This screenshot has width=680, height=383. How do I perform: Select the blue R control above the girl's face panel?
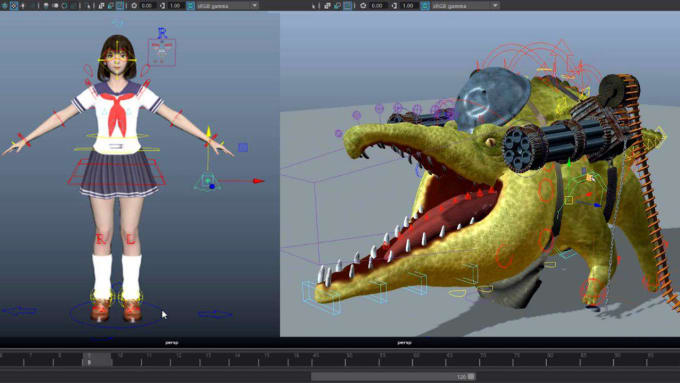point(162,33)
